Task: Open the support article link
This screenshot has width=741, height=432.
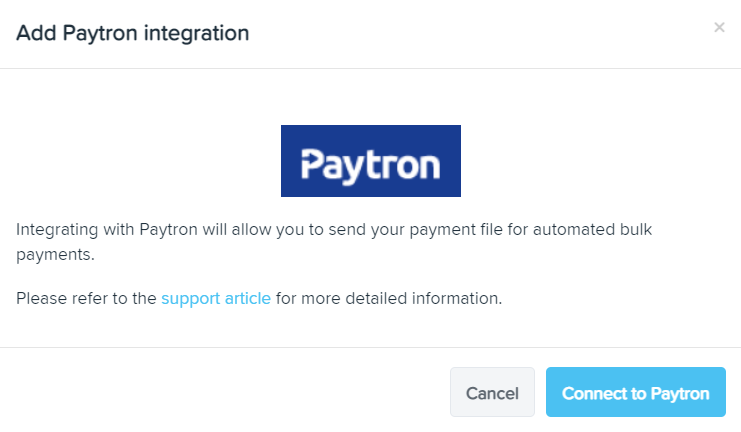Action: tap(216, 298)
